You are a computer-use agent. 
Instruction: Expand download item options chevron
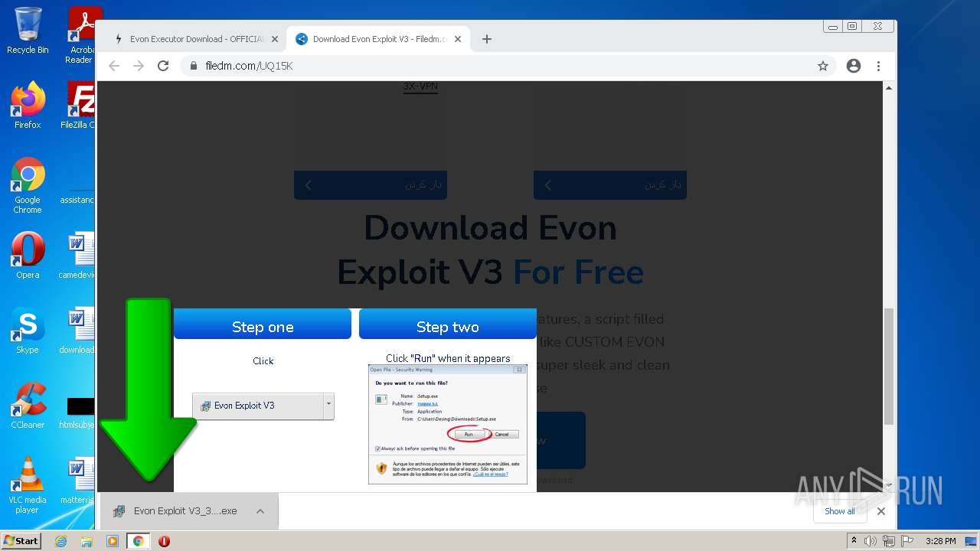pyautogui.click(x=260, y=511)
